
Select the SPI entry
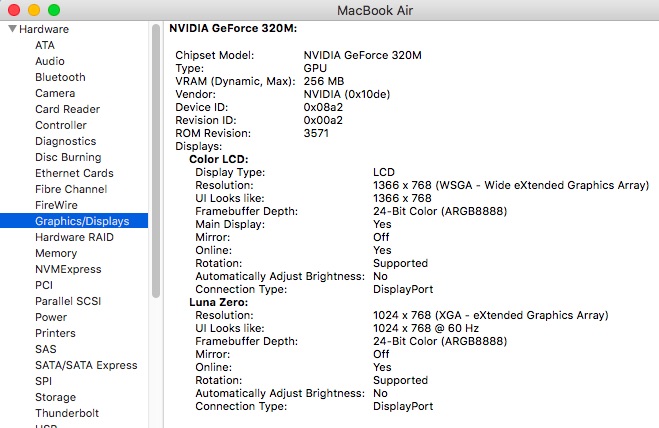43,380
